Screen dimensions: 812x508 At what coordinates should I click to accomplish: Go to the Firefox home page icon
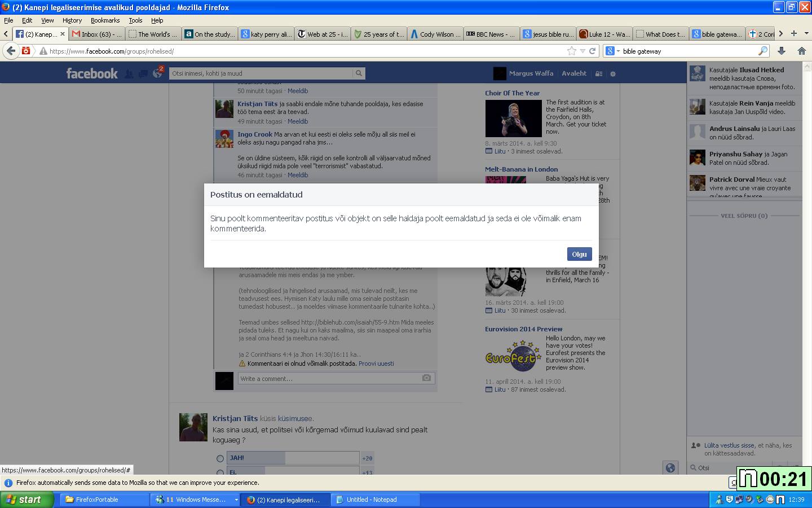point(801,51)
